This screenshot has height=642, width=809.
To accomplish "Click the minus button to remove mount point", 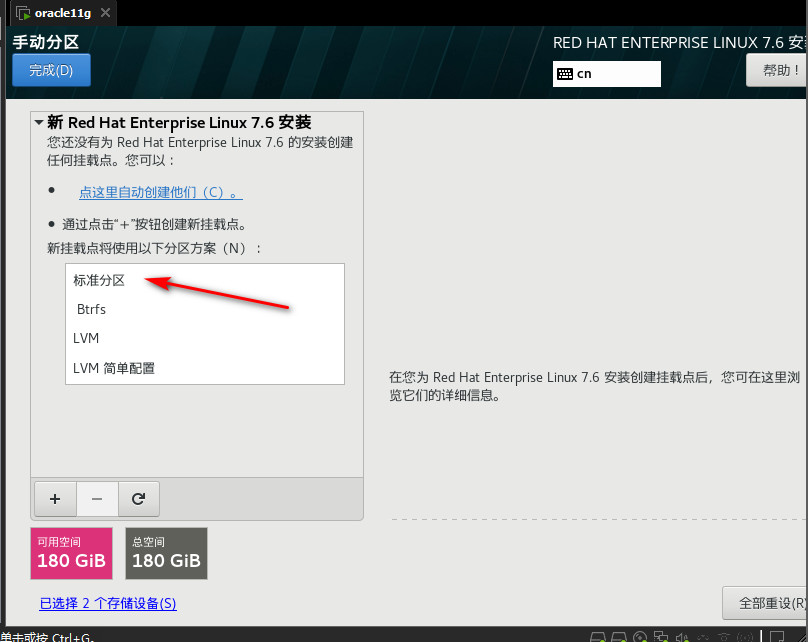I will 97,498.
